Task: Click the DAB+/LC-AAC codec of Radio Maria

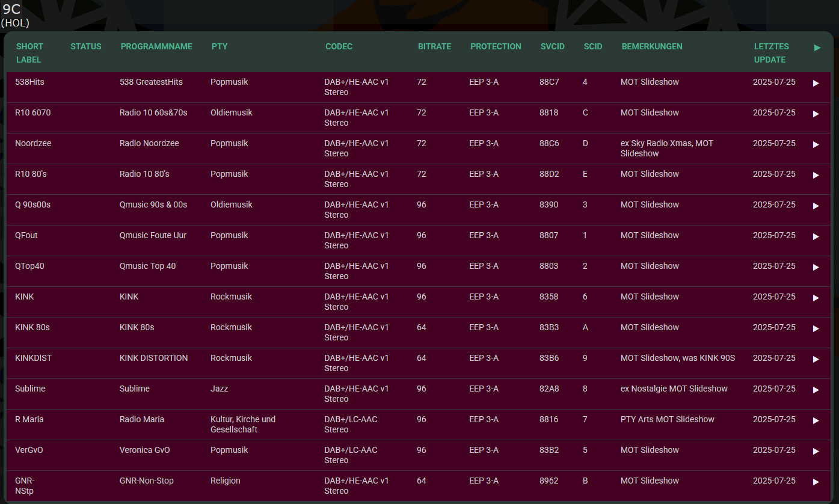Action: (x=351, y=424)
